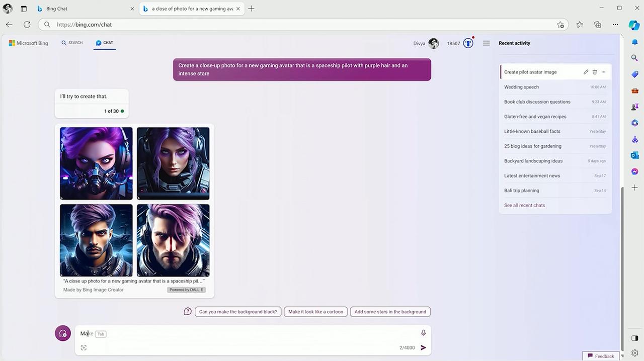Image resolution: width=644 pixels, height=361 pixels.
Task: Open the sidebar tools briefcase icon
Action: click(634, 91)
